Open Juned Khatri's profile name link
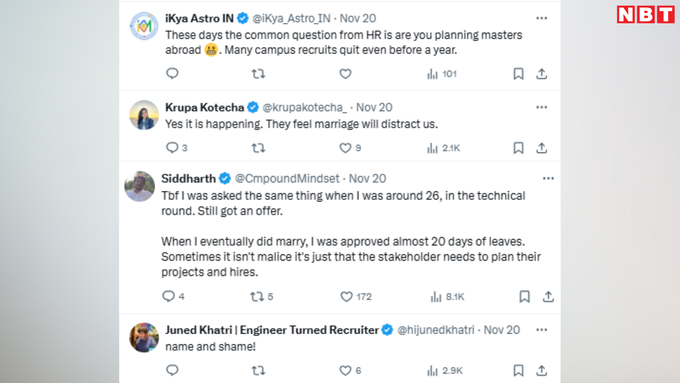This screenshot has height=383, width=680. click(x=272, y=330)
